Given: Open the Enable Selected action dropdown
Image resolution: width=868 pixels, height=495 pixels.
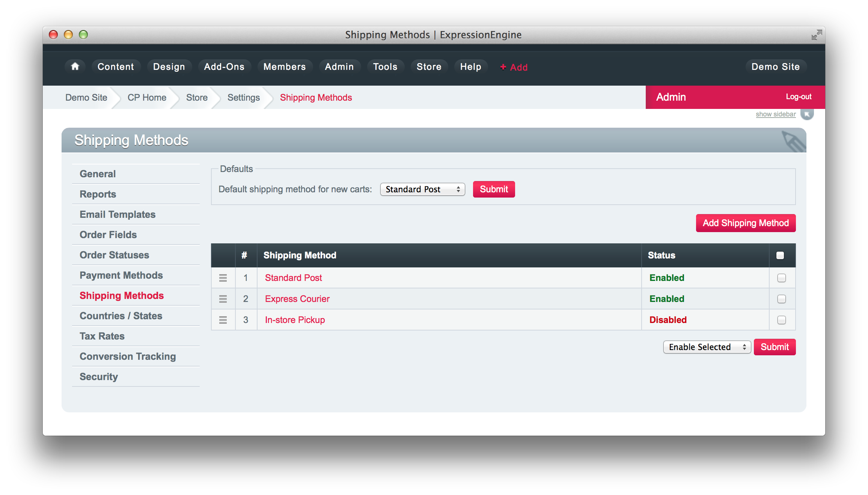Looking at the screenshot, I should tap(707, 347).
